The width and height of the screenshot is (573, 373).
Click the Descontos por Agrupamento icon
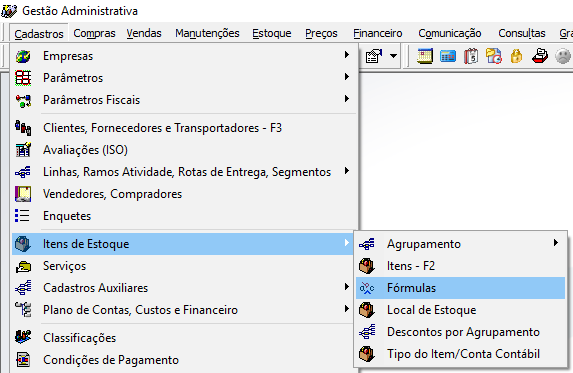[367, 332]
